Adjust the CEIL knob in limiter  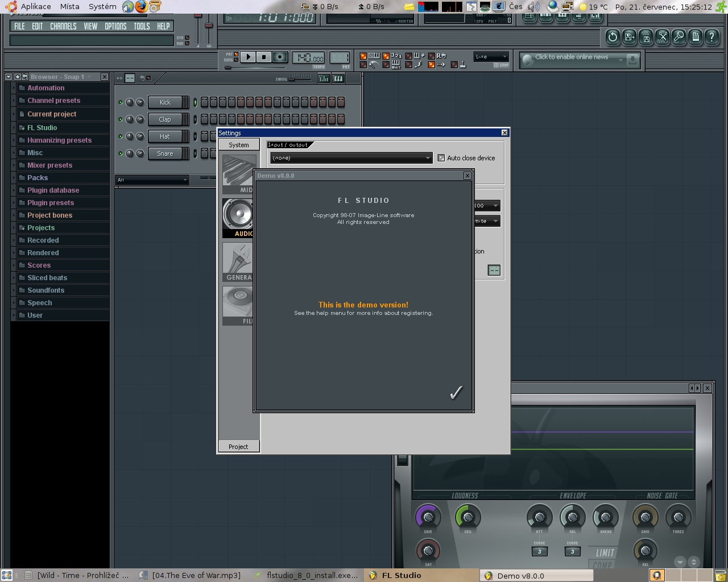(x=468, y=517)
